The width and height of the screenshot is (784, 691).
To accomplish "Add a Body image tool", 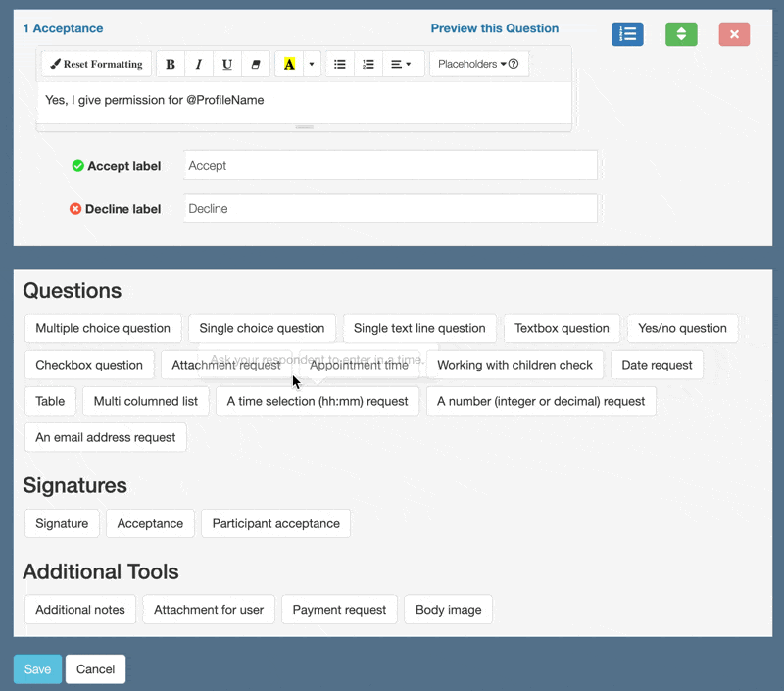I will pos(449,610).
